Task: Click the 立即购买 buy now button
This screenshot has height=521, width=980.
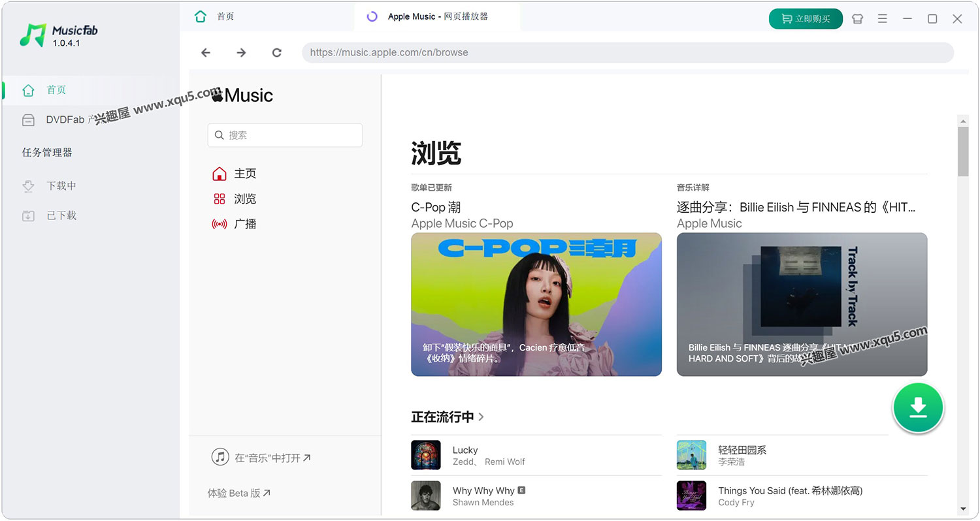Action: tap(806, 19)
